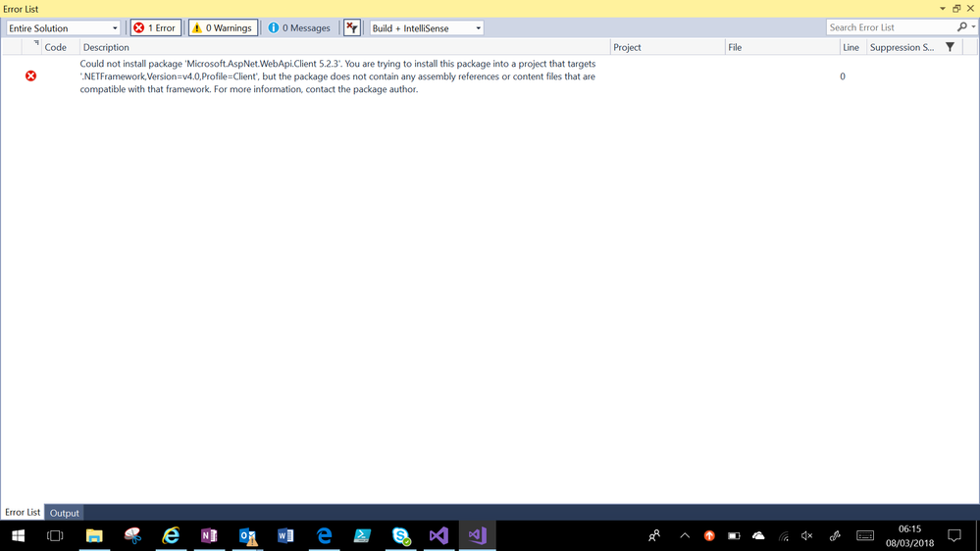
Task: Open the touch keyboard tray icon
Action: tap(865, 536)
